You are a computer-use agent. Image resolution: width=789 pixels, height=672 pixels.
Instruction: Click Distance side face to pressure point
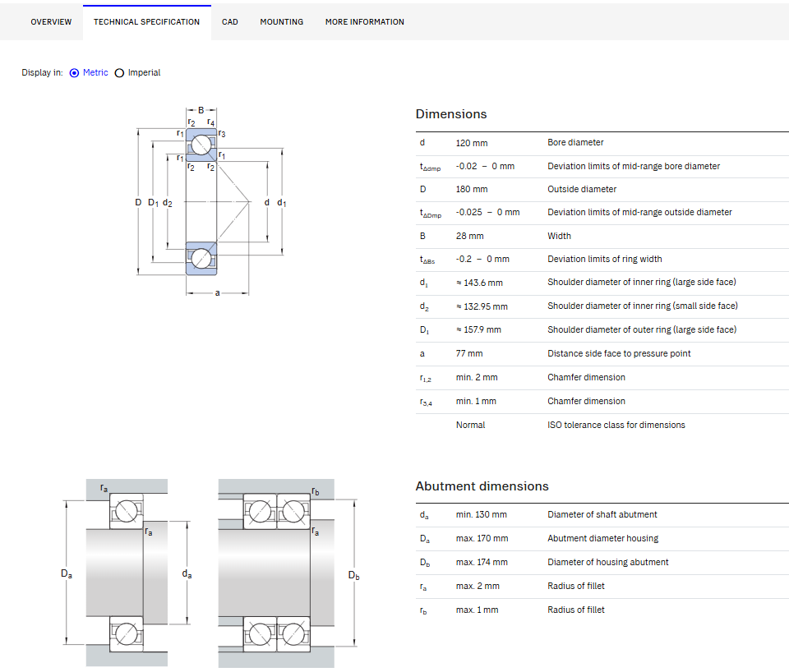[619, 354]
